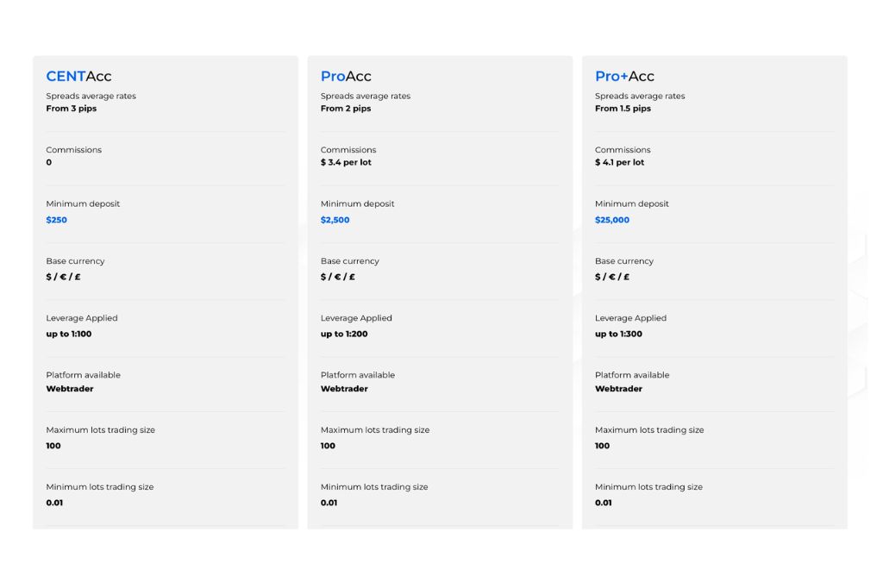This screenshot has height=588, width=883.
Task: Click 'From 1.5 pips' spread value
Action: (x=623, y=109)
